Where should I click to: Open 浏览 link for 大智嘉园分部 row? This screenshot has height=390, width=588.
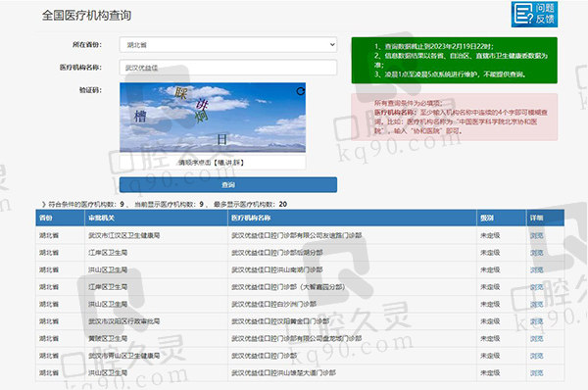(537, 287)
